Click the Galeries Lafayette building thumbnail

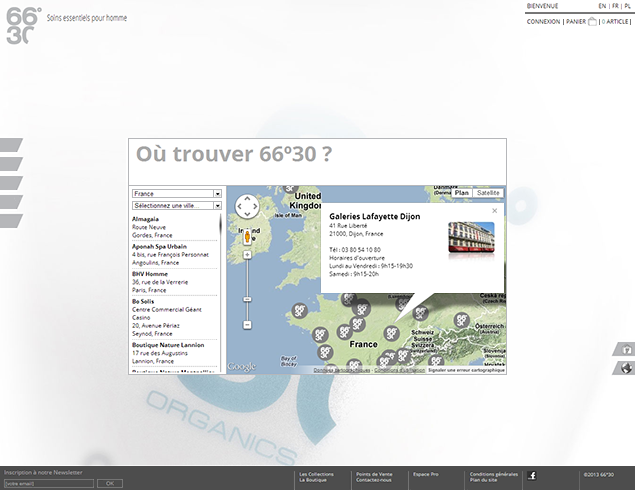[x=471, y=237]
